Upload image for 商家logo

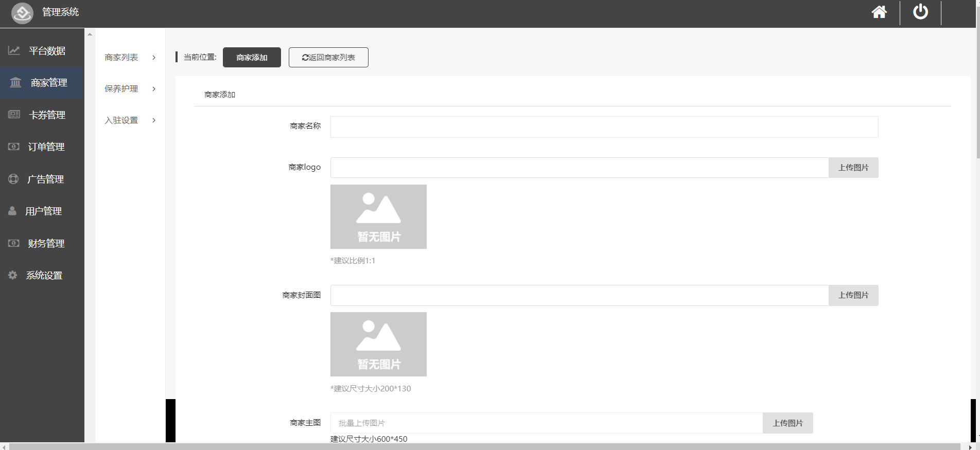853,168
